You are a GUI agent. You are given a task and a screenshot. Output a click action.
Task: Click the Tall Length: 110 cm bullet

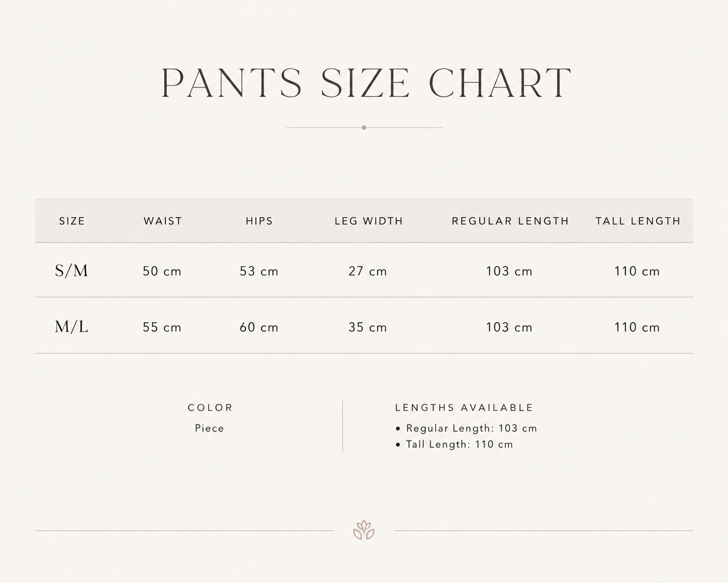click(x=454, y=445)
